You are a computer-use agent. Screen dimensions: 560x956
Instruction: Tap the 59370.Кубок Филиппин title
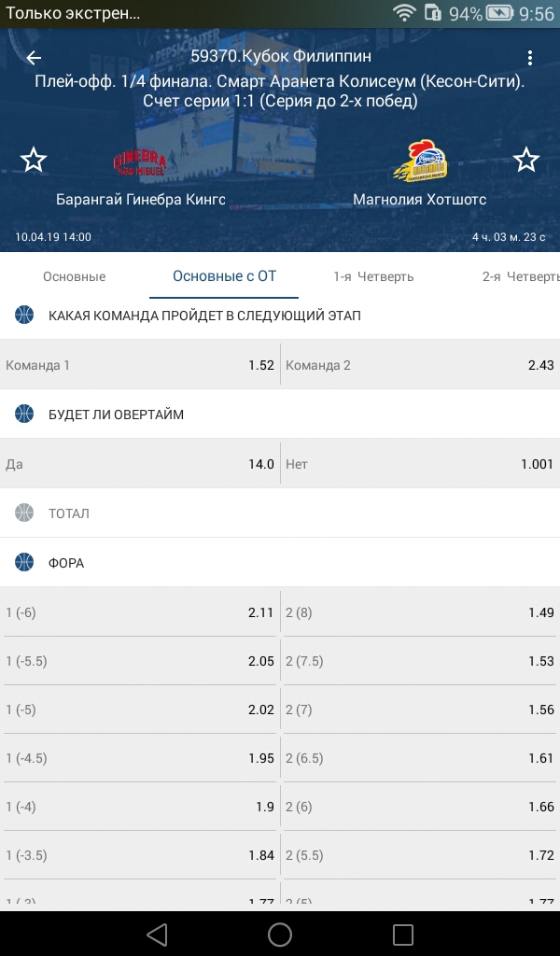tap(281, 56)
